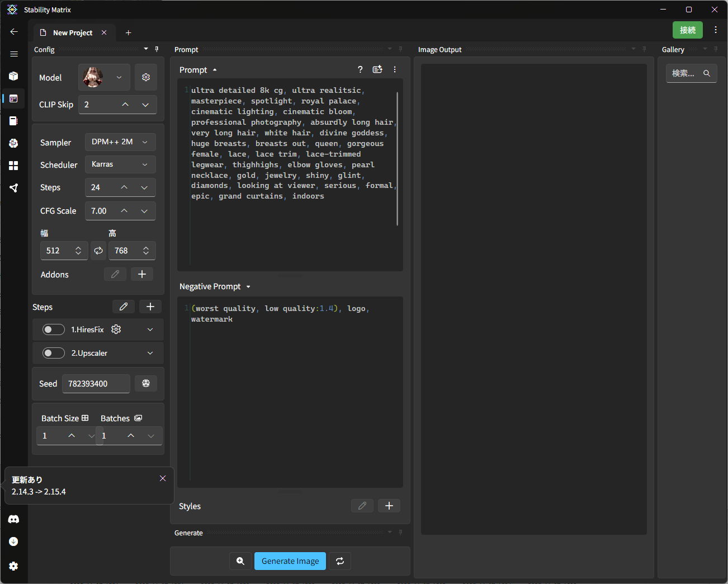Click the magnifier button beside Generate Image
The image size is (728, 584).
click(240, 561)
